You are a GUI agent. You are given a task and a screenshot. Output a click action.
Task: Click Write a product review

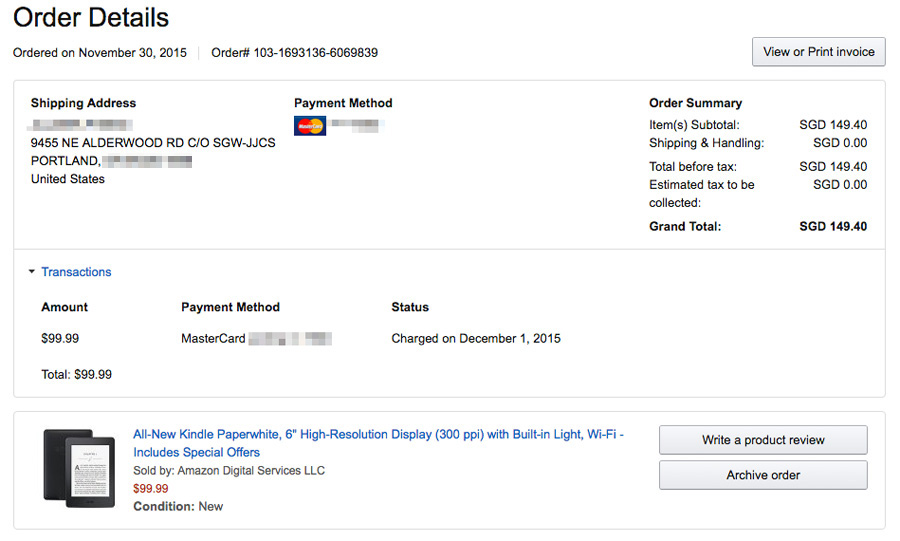tap(762, 440)
